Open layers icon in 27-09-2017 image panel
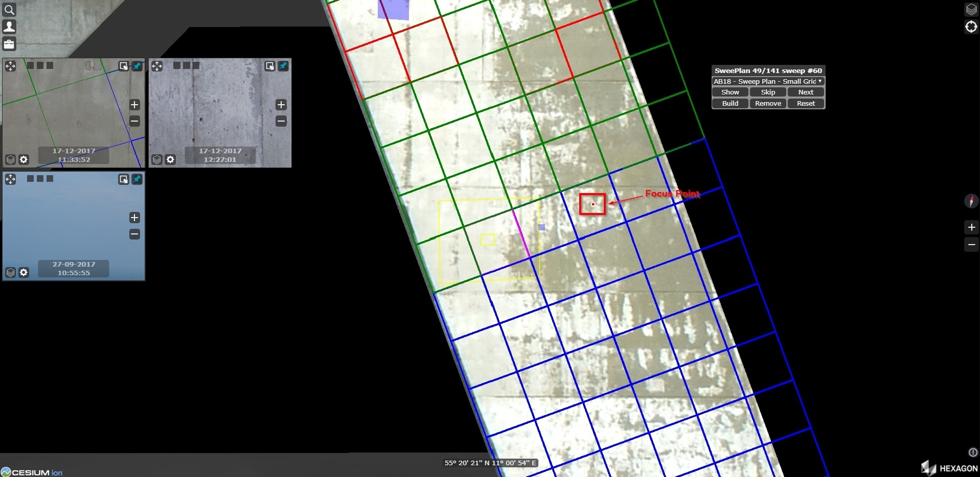 click(x=10, y=273)
